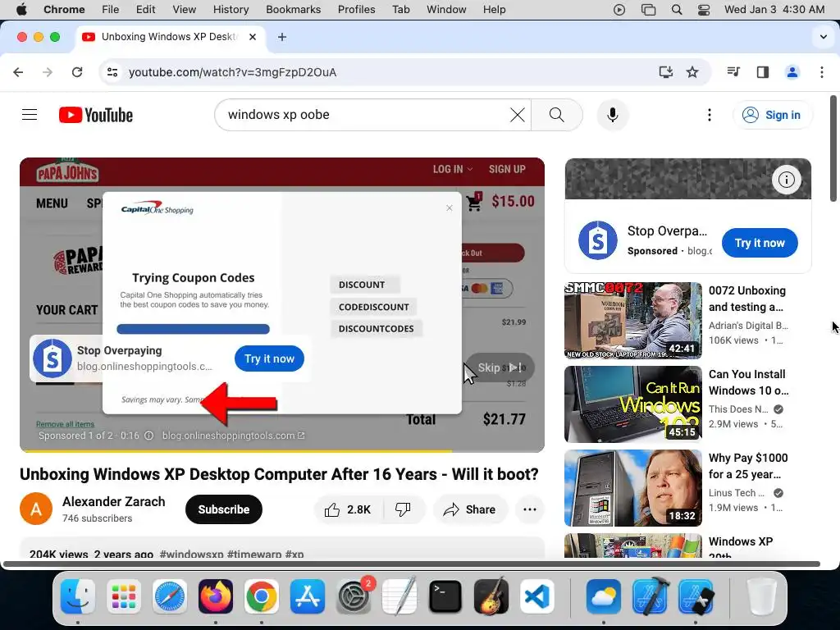Screen dimensions: 840x630
Task: Open System Settings from the Dock
Action: point(353,596)
